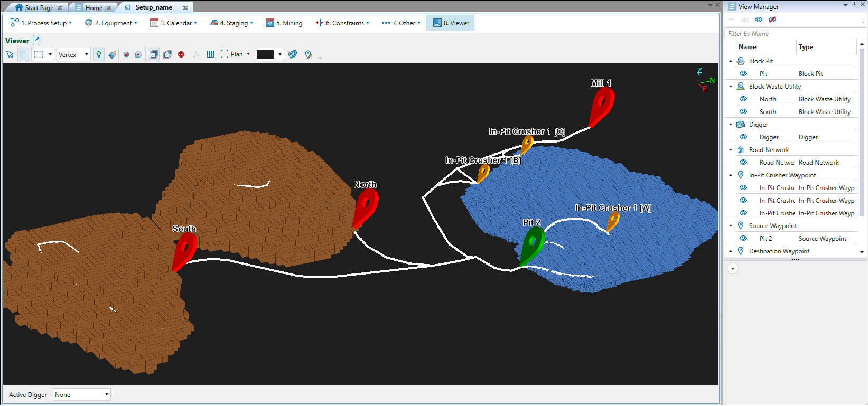
Task: Select the arrow pointer tool in the Viewer toolbar
Action: point(10,54)
